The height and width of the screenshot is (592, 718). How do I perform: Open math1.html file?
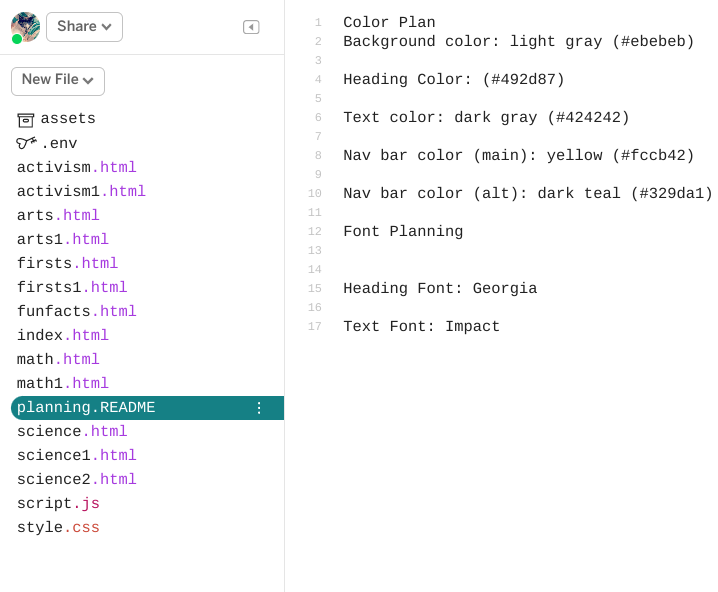[63, 383]
